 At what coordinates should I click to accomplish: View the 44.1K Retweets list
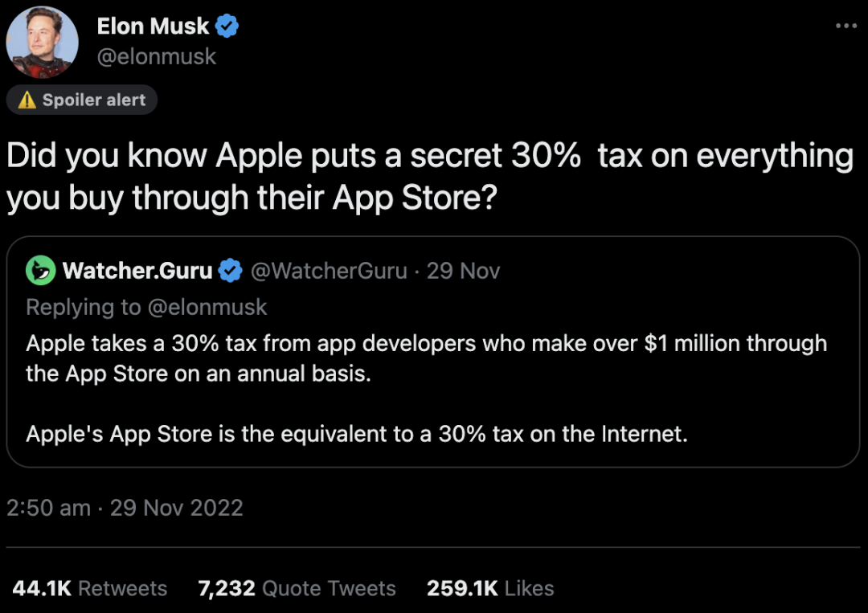pyautogui.click(x=89, y=588)
